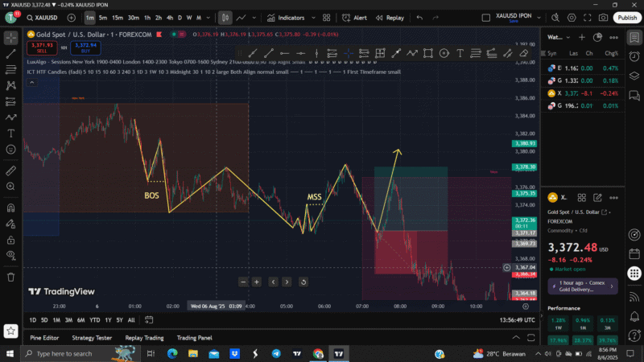
Task: Select the candlestick chart type button
Action: 225,18
